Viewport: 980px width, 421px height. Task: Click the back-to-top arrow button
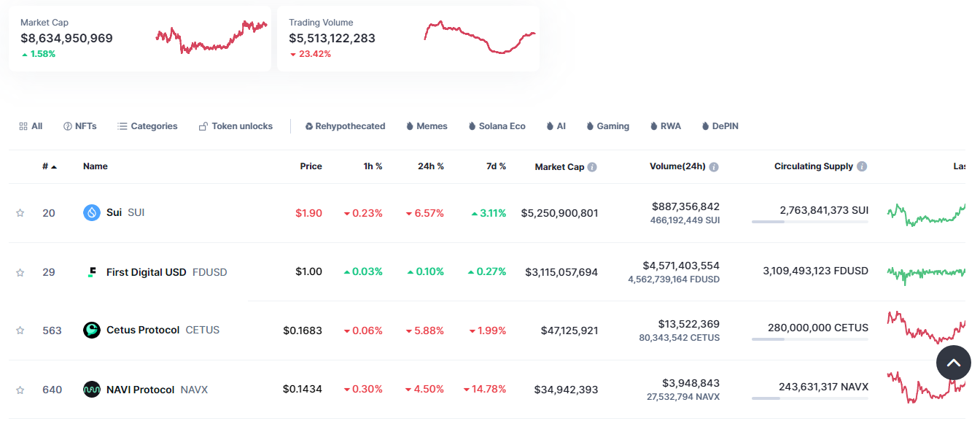coord(954,362)
